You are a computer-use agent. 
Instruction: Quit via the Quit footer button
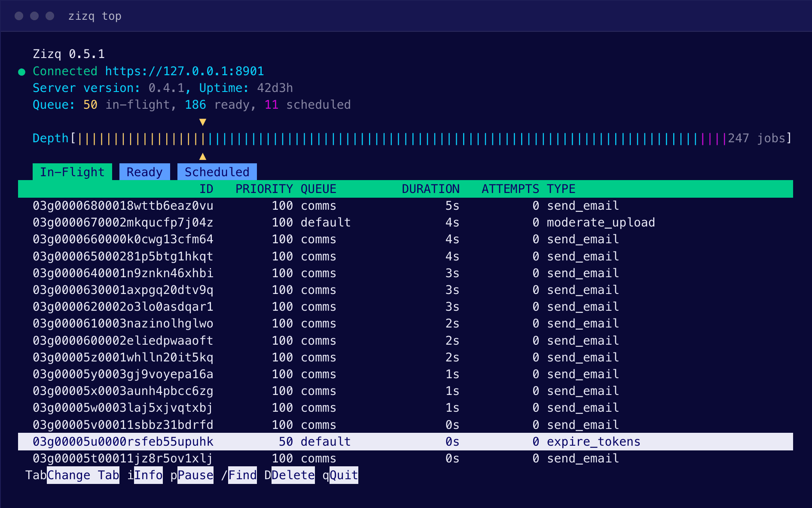coord(344,475)
